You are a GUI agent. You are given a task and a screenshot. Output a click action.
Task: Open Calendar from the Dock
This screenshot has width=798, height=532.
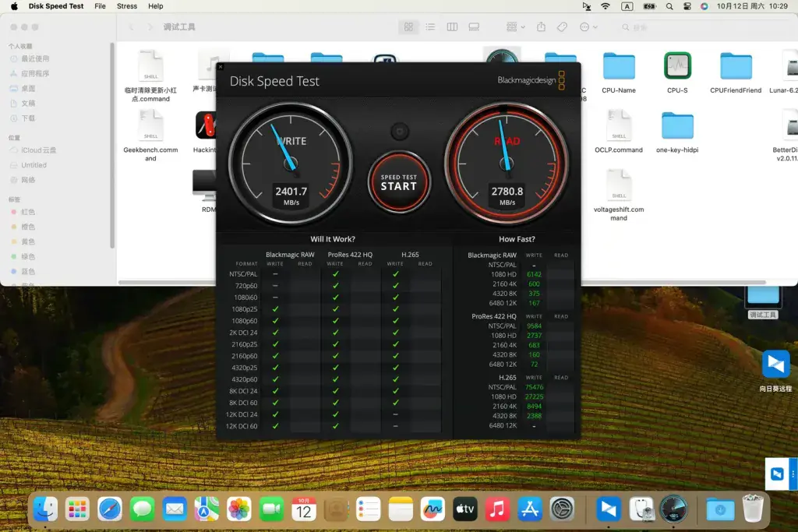click(304, 509)
